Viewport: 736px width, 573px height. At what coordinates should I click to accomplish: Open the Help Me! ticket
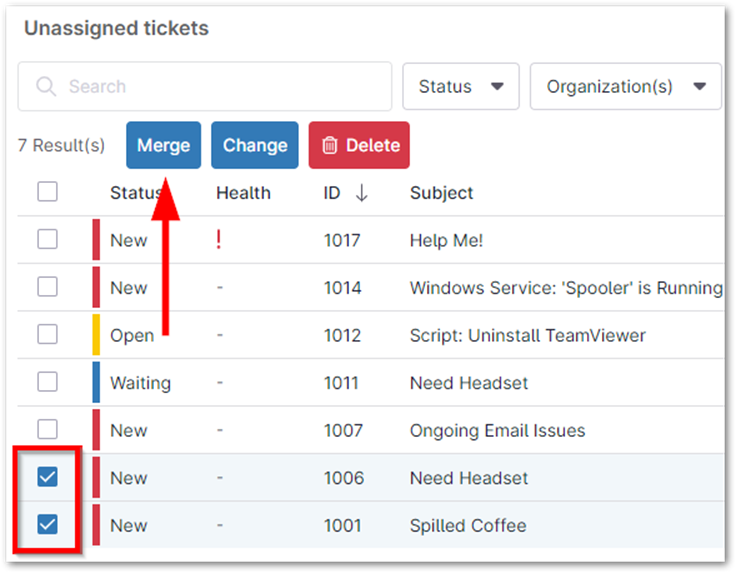(x=446, y=240)
